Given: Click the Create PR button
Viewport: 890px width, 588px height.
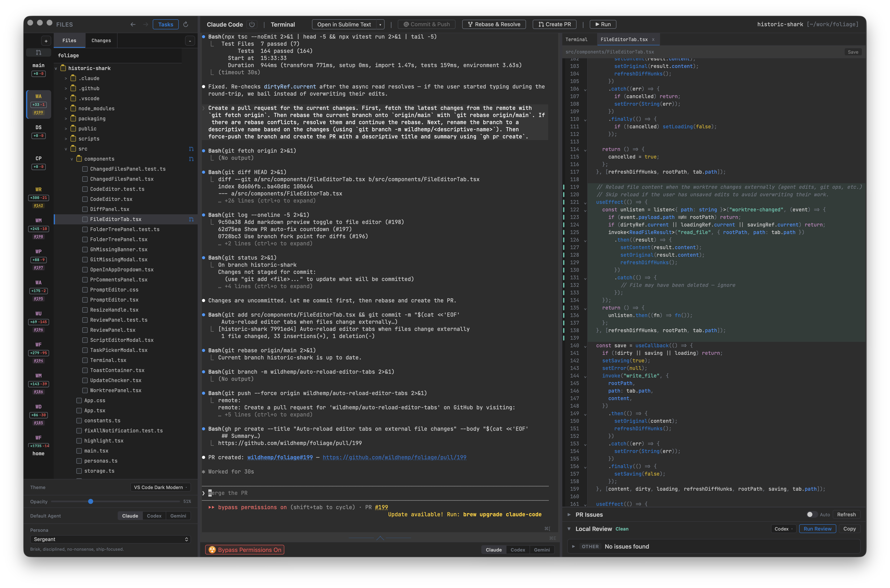Looking at the screenshot, I should pyautogui.click(x=554, y=24).
